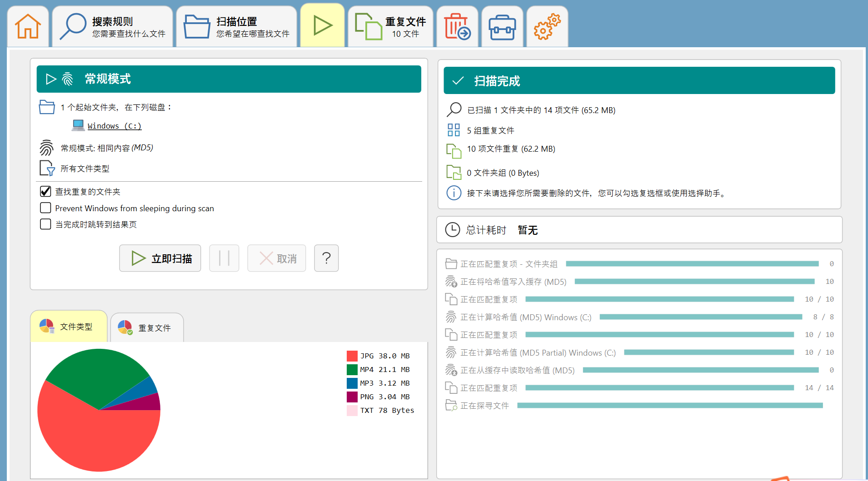868x481 pixels.
Task: Click the 常规模式 header bar
Action: click(229, 79)
